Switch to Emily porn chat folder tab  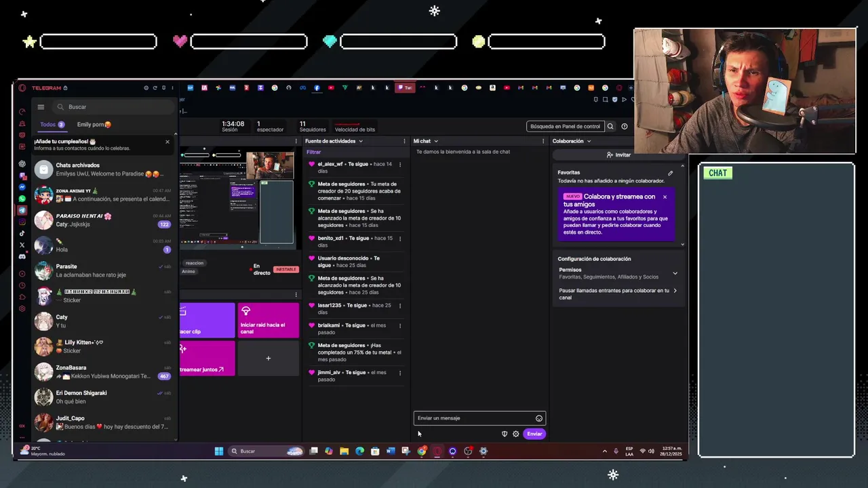click(94, 125)
